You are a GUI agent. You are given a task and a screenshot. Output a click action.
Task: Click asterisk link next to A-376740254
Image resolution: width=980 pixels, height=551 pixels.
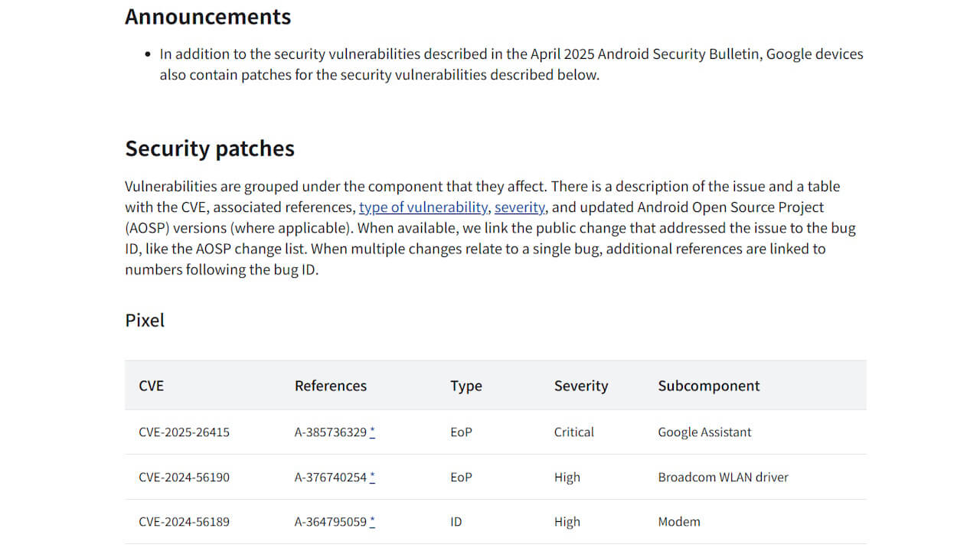click(372, 477)
